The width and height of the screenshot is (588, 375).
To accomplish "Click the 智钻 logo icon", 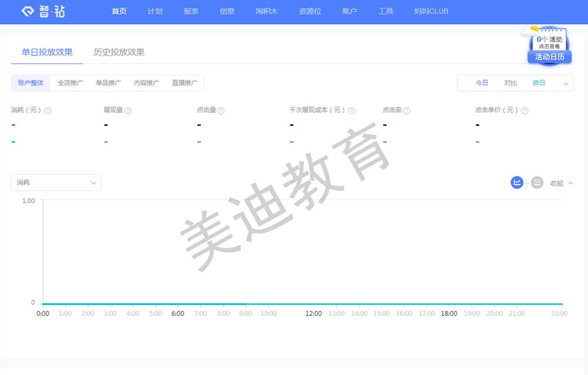I will [x=28, y=12].
